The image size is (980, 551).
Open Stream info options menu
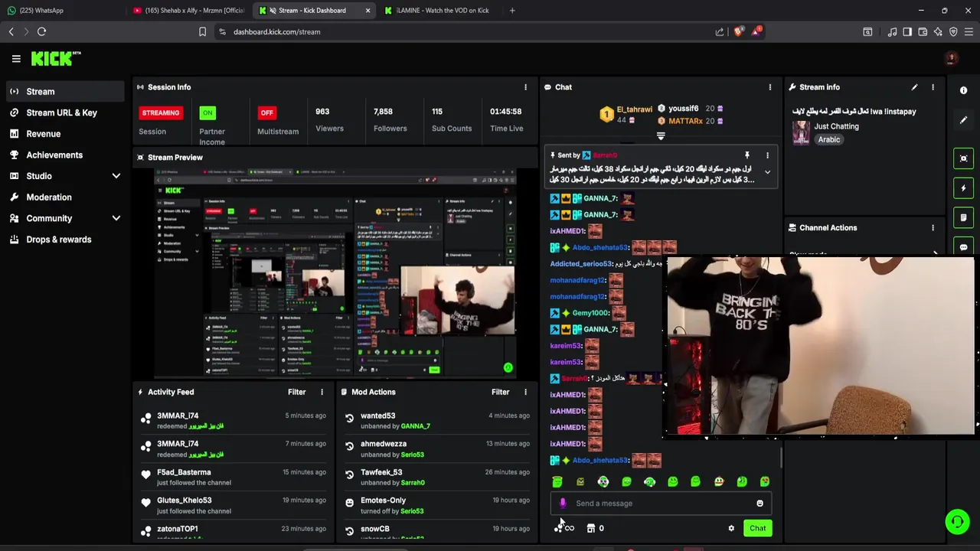(933, 87)
